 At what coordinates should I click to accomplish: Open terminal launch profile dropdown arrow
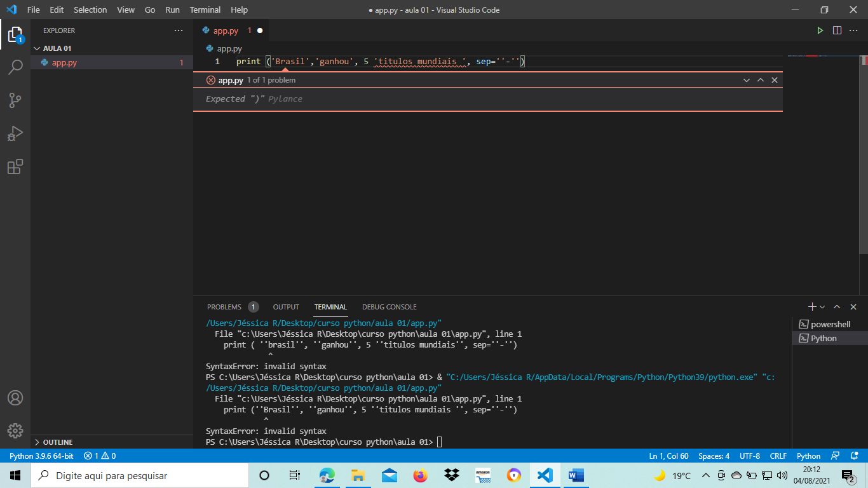click(822, 307)
